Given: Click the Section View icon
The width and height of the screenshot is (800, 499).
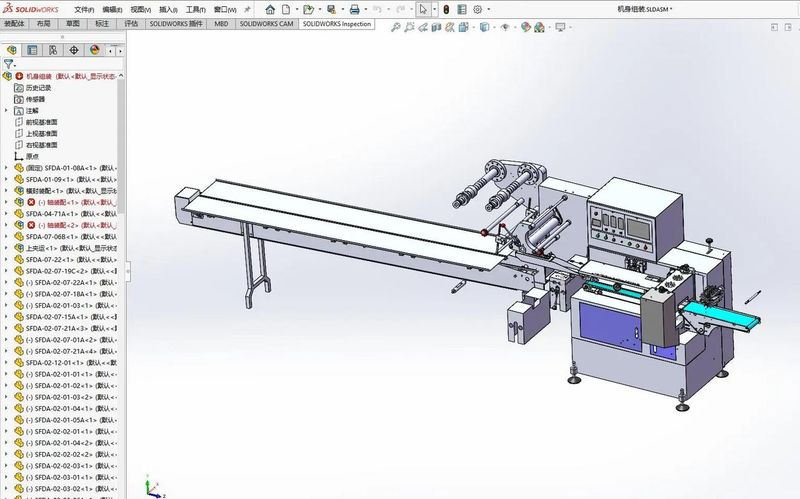Looking at the screenshot, I should point(436,27).
